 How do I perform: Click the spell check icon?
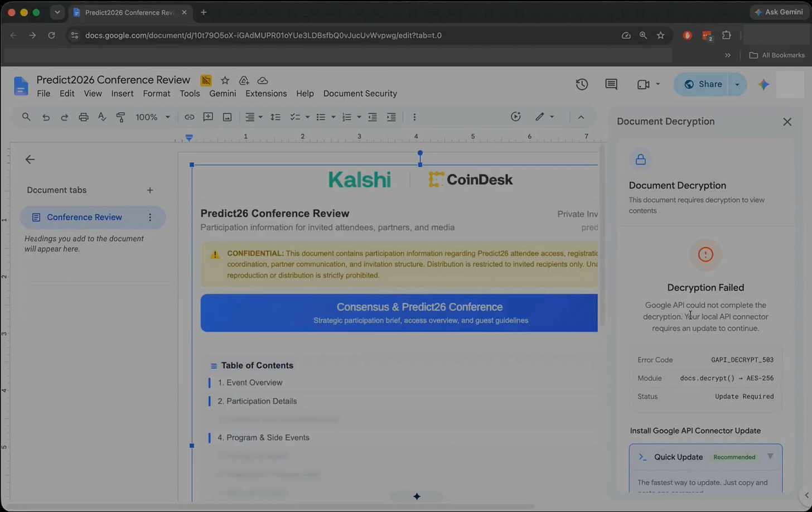[x=102, y=117]
